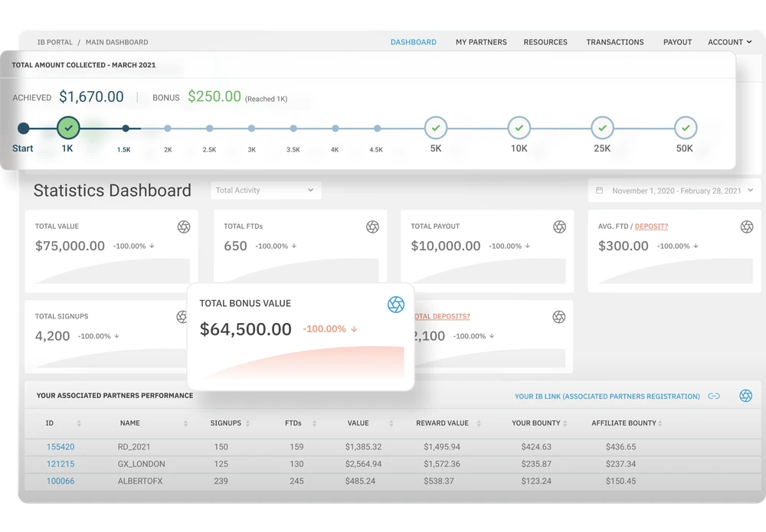
Task: Open MY PARTNERS in the top navigation
Action: pyautogui.click(x=481, y=42)
